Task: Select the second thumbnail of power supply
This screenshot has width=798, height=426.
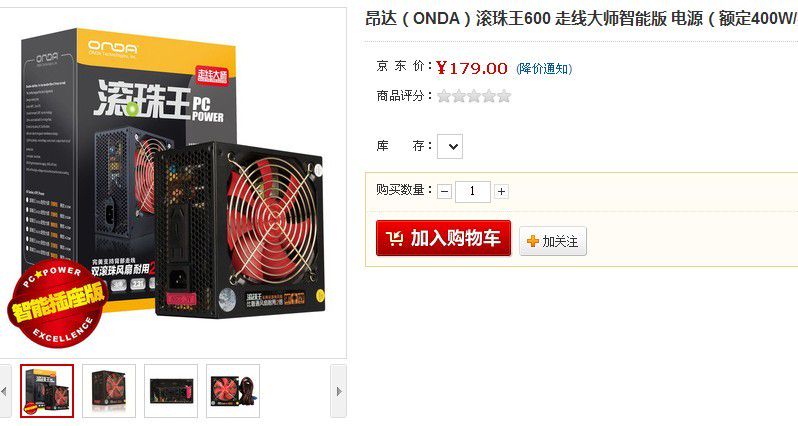Action: pos(109,391)
